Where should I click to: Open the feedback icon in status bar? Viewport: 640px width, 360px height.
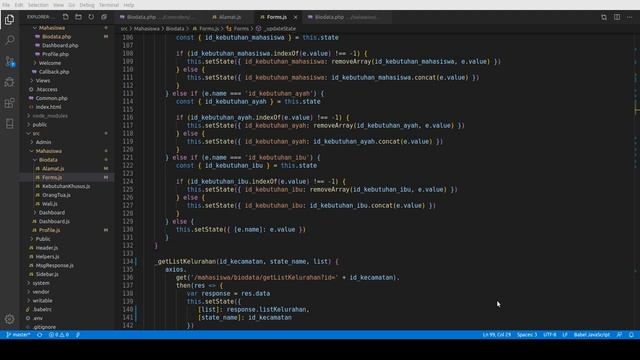point(619,335)
